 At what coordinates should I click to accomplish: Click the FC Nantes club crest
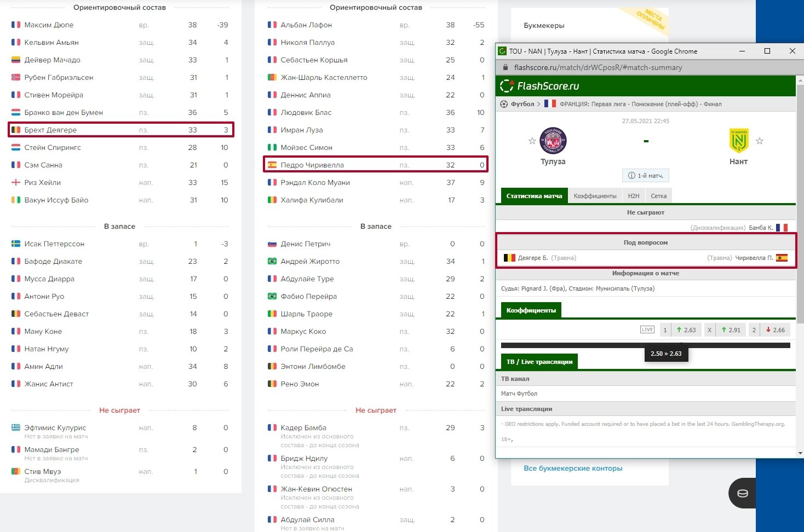click(738, 141)
